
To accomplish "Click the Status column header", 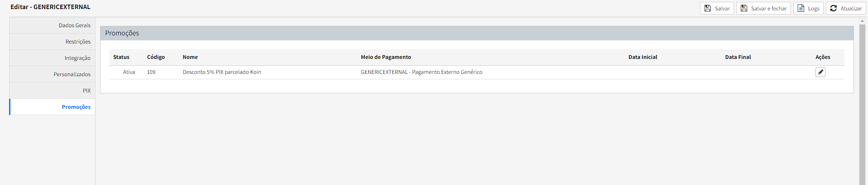I will pyautogui.click(x=121, y=57).
